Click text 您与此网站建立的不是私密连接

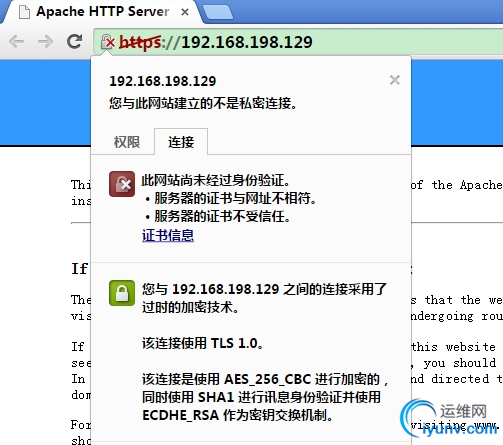coord(203,103)
